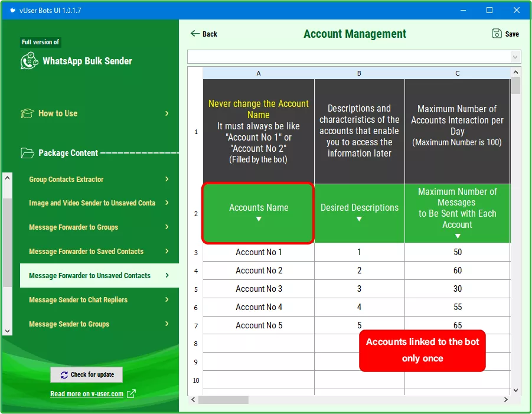Click the Save floppy disk icon
This screenshot has height=414, width=532.
(x=497, y=33)
